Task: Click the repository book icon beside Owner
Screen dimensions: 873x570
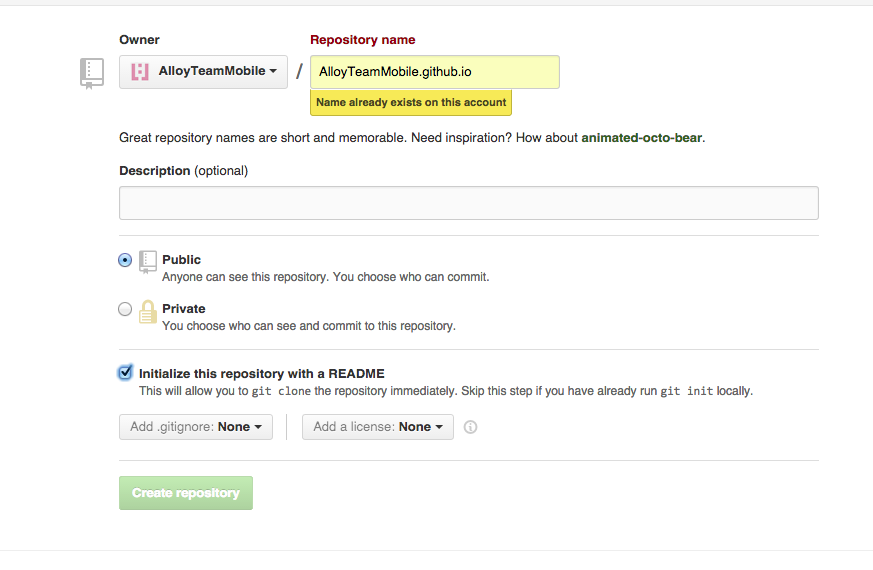Action: pyautogui.click(x=92, y=73)
